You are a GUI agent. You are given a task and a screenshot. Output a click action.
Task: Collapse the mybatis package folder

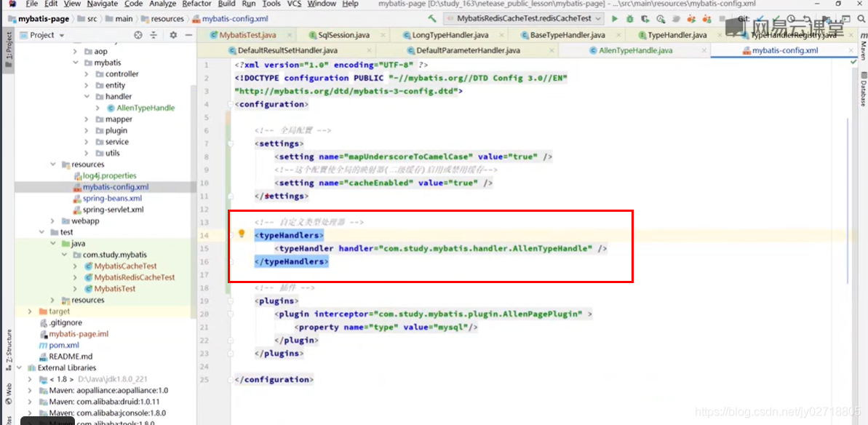(x=76, y=63)
